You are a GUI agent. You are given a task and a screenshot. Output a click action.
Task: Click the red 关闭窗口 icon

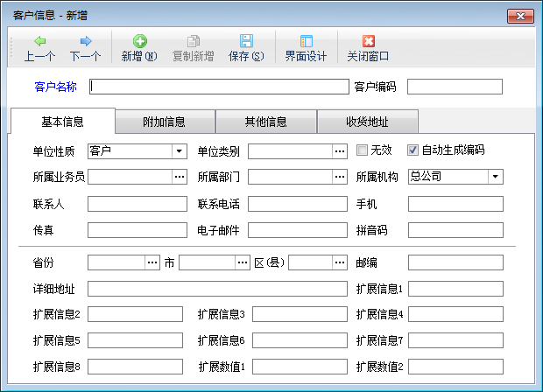click(368, 41)
